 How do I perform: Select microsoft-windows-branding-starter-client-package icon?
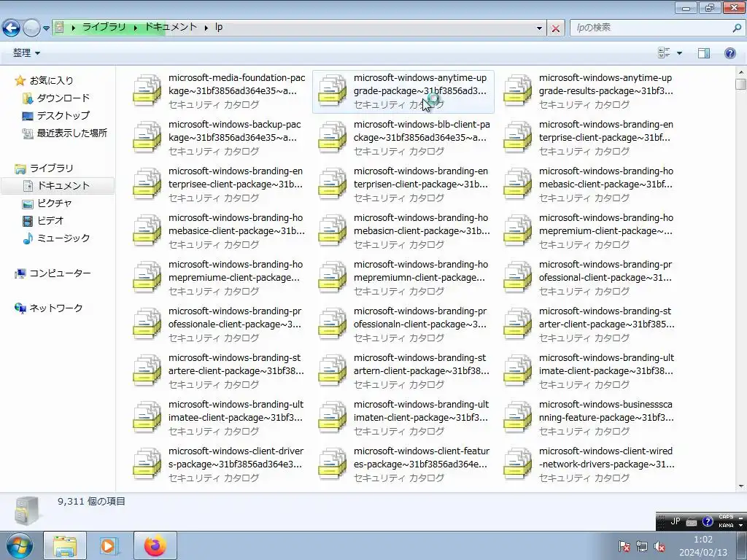point(517,323)
